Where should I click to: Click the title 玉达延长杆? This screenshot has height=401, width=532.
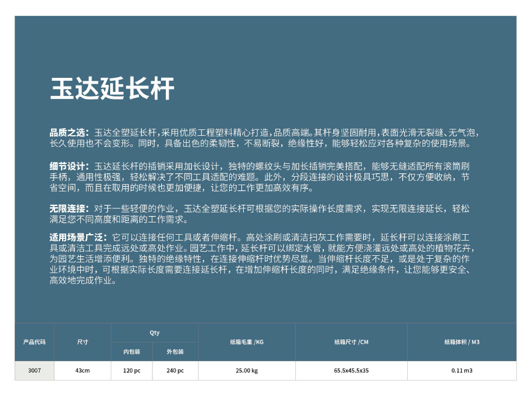112,88
